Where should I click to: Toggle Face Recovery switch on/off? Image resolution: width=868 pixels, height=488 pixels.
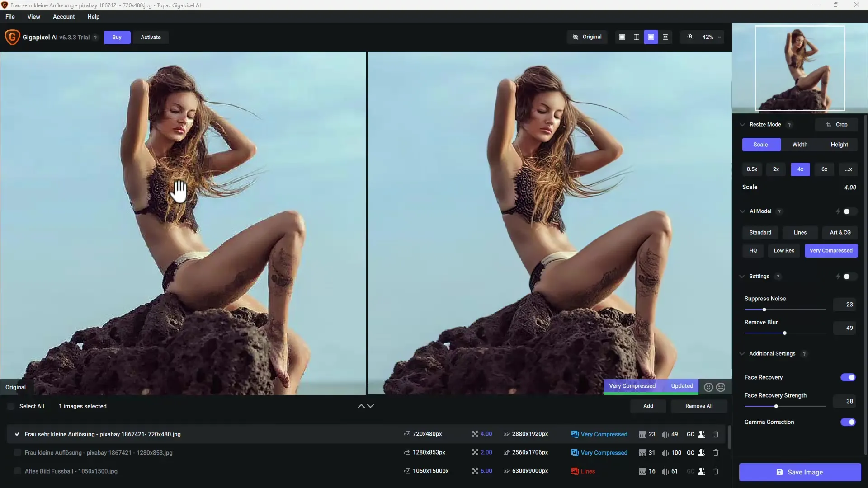click(848, 376)
